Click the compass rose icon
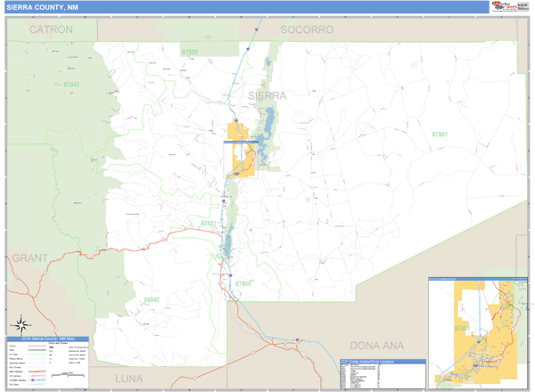The width and height of the screenshot is (535, 392). (x=21, y=323)
